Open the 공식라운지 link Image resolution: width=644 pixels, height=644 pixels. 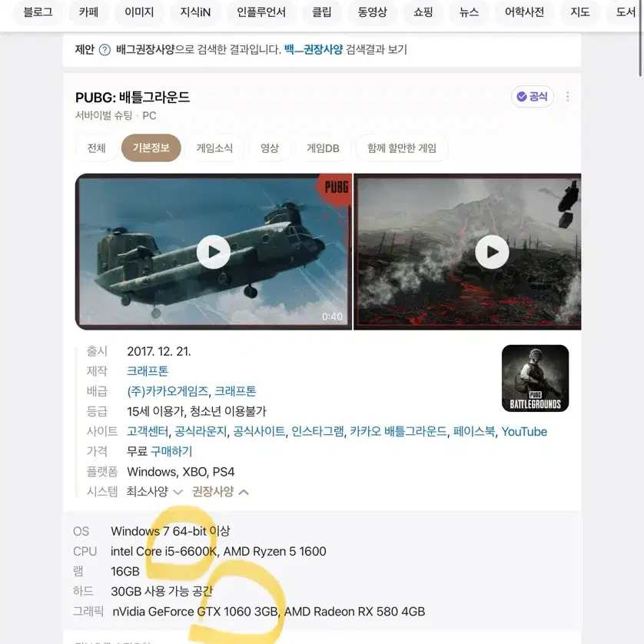pyautogui.click(x=201, y=432)
